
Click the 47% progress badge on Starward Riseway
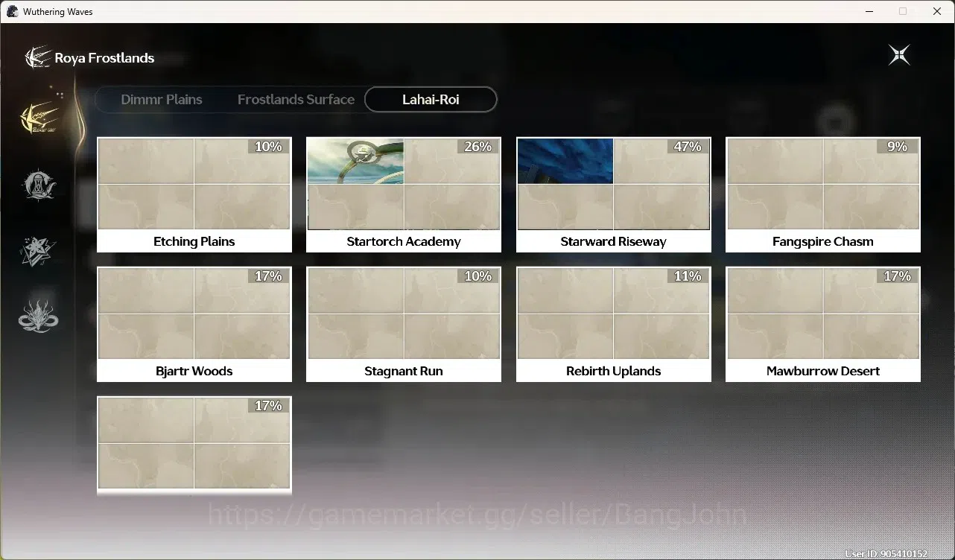pos(688,147)
